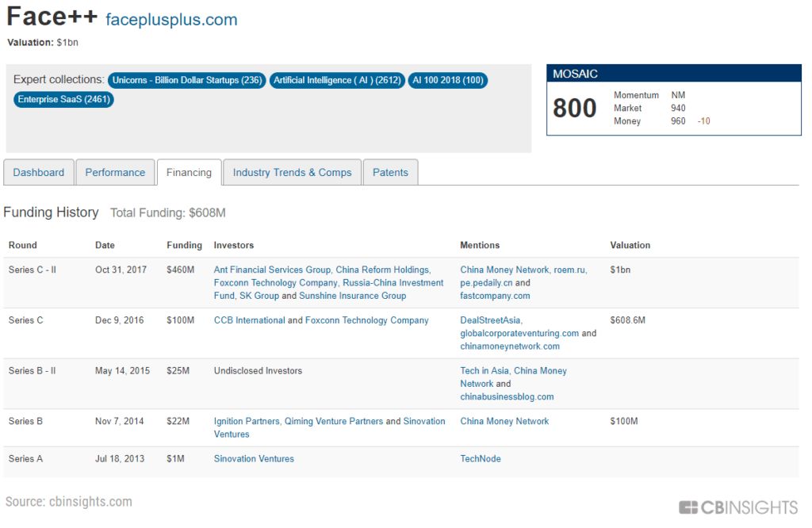
Task: Click the Round column header
Action: pos(23,245)
